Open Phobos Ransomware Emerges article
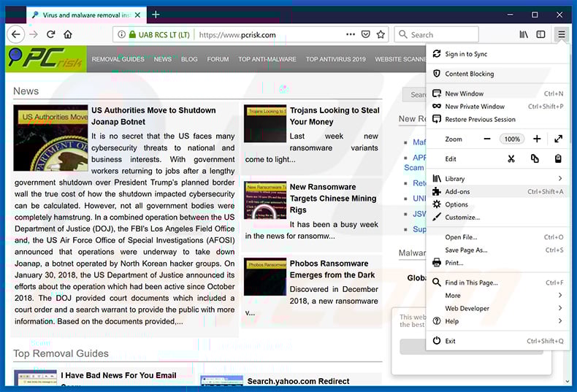This screenshot has height=392, width=577. point(332,269)
